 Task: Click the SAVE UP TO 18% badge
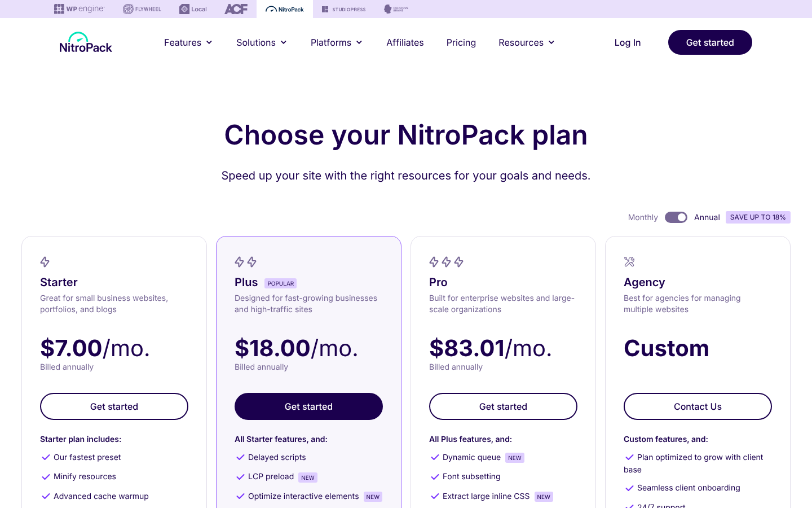(758, 217)
